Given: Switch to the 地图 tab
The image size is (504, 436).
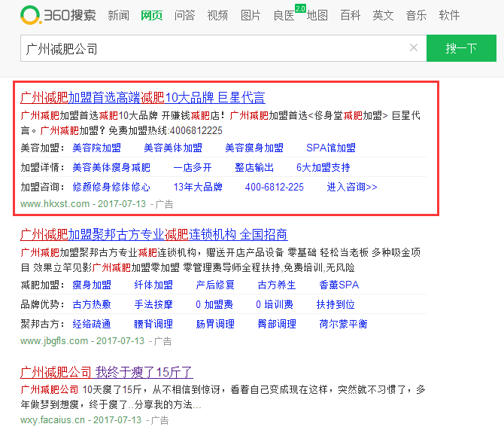Looking at the screenshot, I should pos(317,15).
